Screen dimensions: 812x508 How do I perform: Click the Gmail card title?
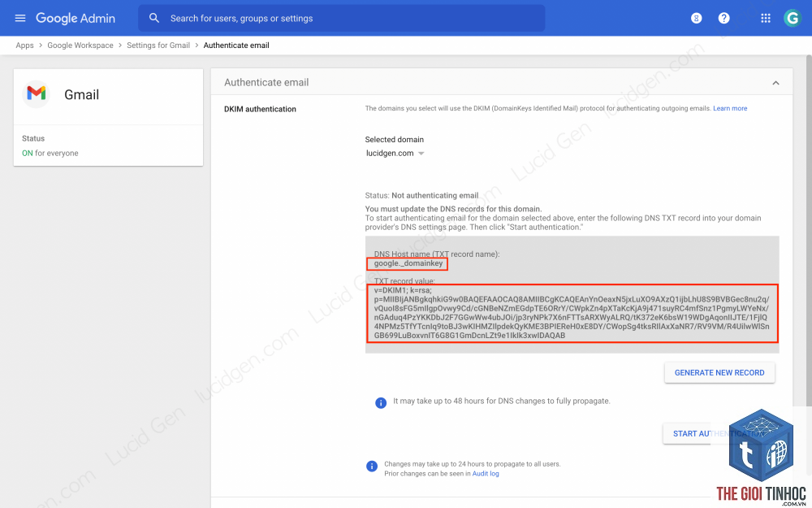81,94
